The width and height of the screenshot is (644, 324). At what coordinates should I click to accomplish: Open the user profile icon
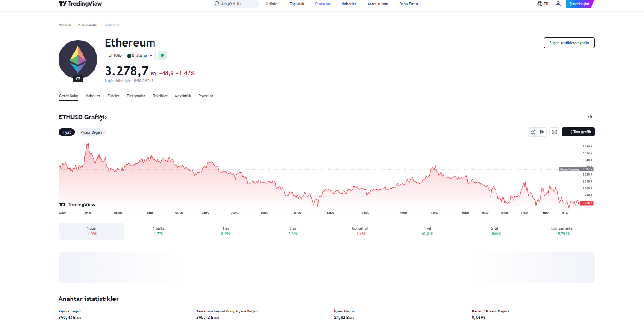coord(558,4)
